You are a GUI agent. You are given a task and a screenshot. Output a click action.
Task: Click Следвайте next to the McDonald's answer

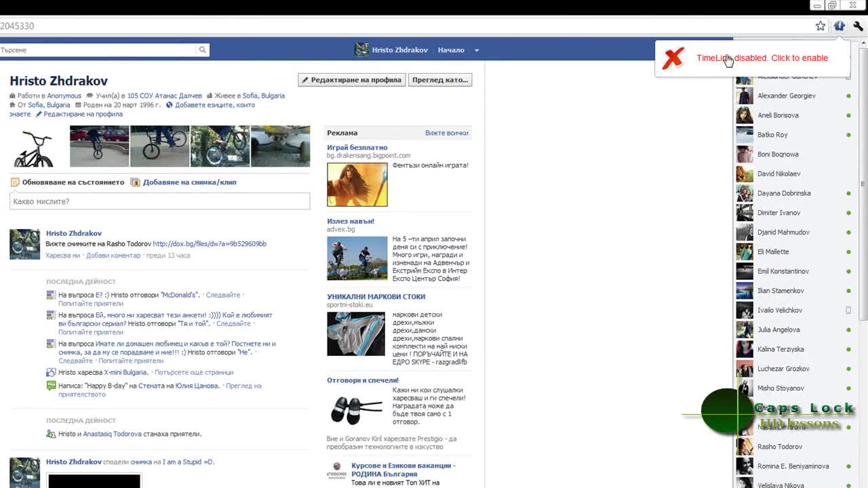pos(223,296)
